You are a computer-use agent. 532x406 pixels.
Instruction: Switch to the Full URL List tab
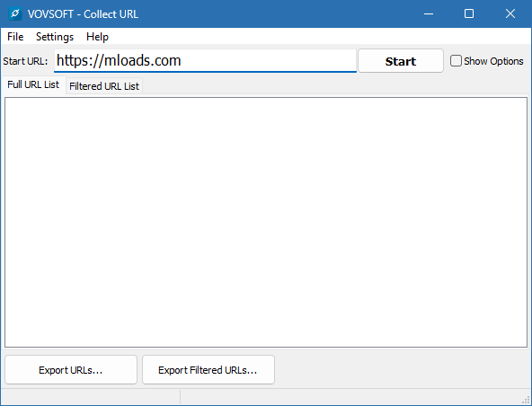point(33,84)
